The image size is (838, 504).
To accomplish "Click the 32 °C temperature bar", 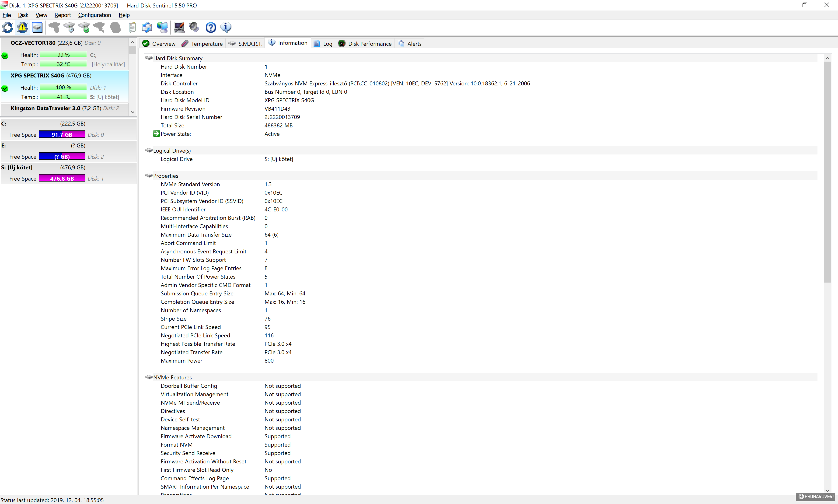I will pos(63,64).
